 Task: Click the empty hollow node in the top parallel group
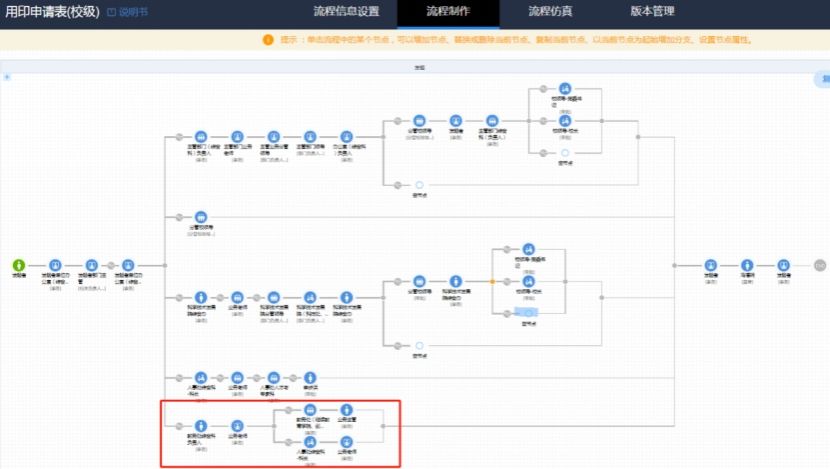click(565, 152)
